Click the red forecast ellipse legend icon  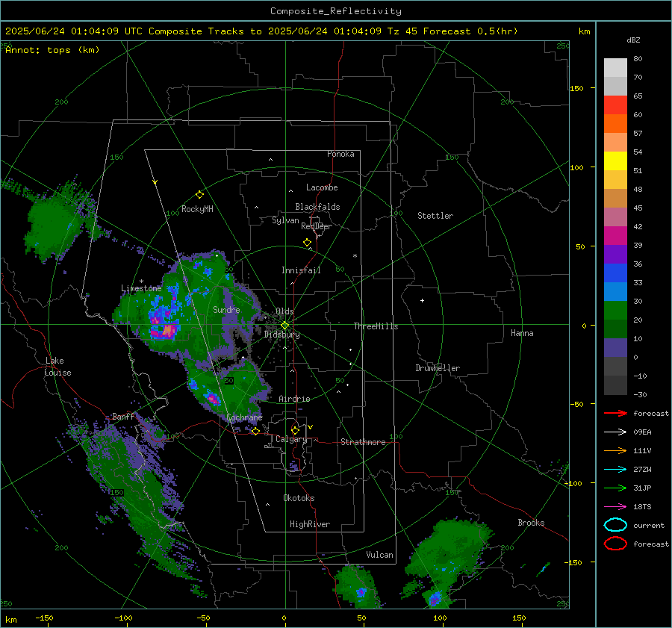[x=615, y=544]
